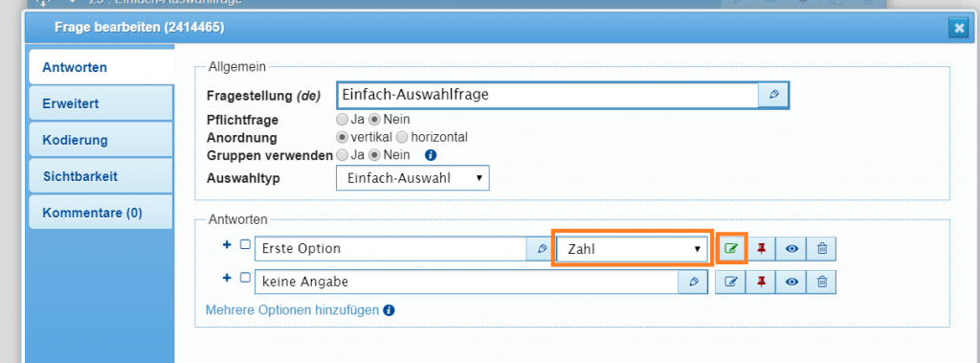Click the red pin icon for Erste Option
980x363 pixels.
[x=761, y=248]
